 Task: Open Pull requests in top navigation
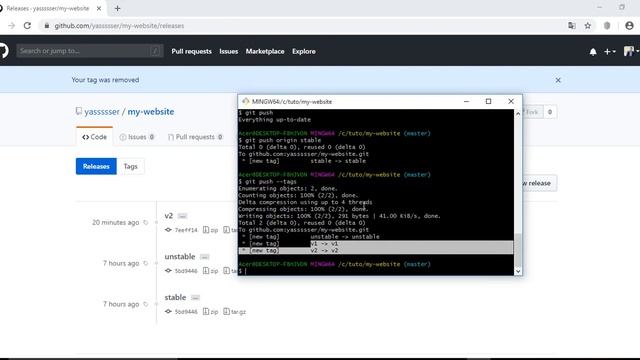(191, 51)
